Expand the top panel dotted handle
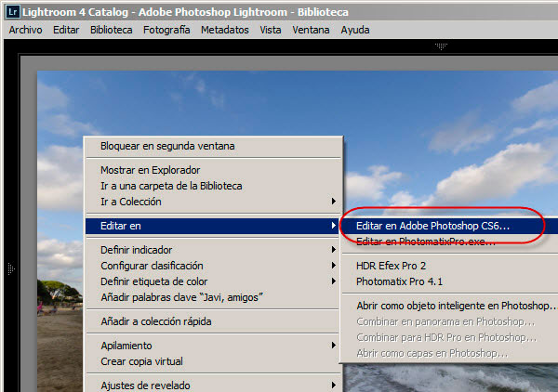The image size is (558, 392). (x=441, y=46)
